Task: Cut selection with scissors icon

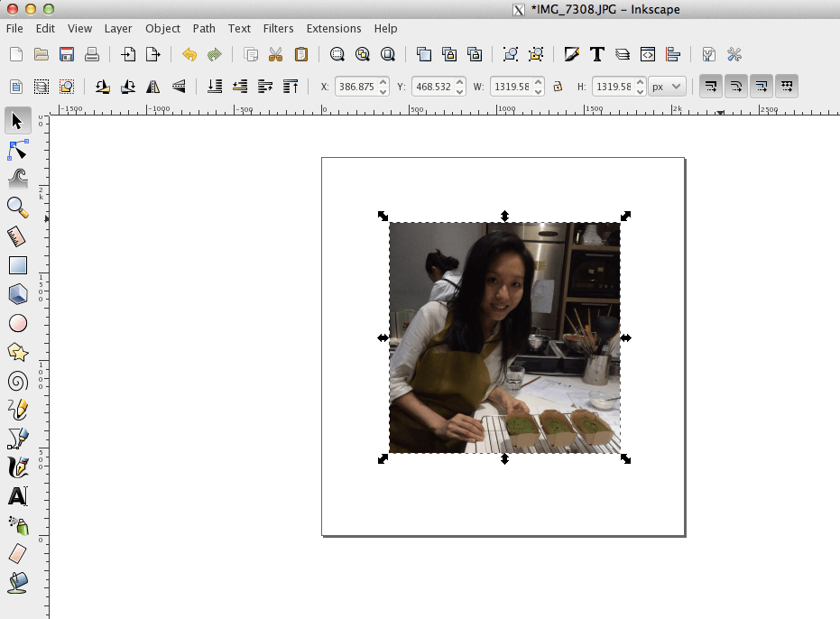Action: coord(276,54)
